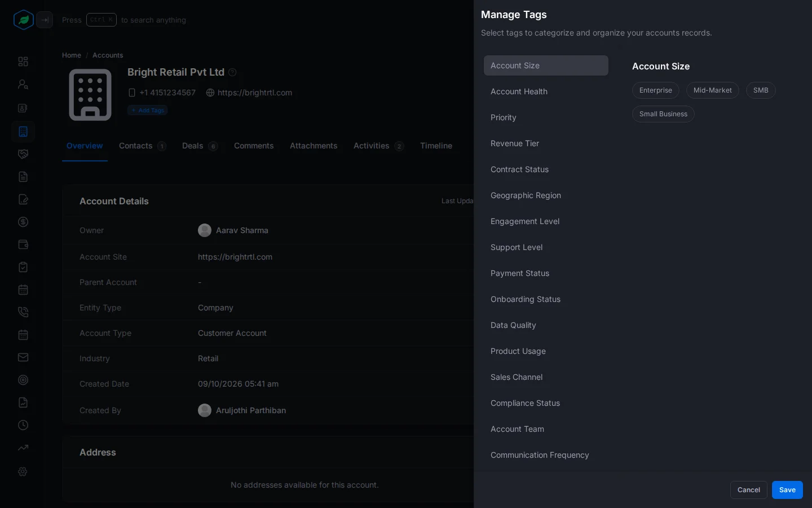Open the trending-up arrow icon in sidebar
The height and width of the screenshot is (508, 812).
(x=23, y=448)
